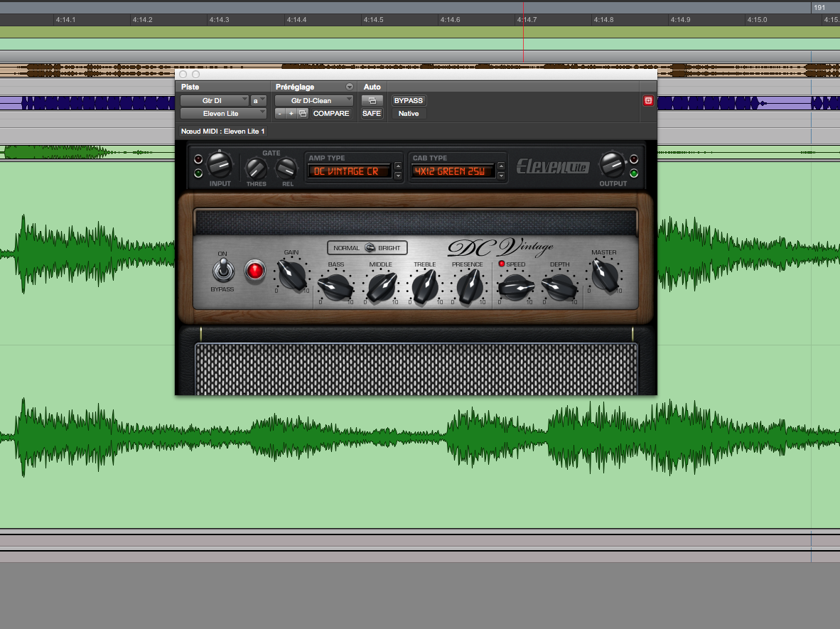Click the AMP TYPE display DC VINTAGE CR
The height and width of the screenshot is (629, 840).
[x=349, y=171]
